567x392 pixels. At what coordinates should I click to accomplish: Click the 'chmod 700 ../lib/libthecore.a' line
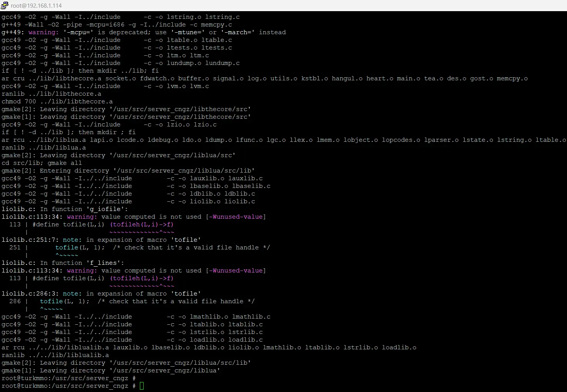pyautogui.click(x=57, y=101)
